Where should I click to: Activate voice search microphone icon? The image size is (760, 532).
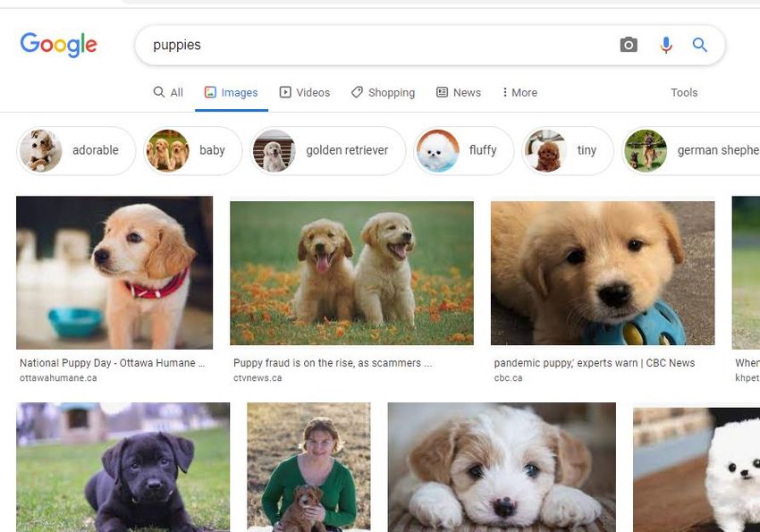pyautogui.click(x=666, y=45)
